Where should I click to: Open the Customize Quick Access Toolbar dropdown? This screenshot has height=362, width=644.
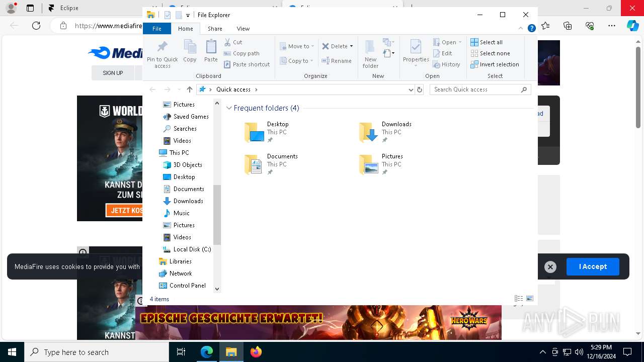coord(188,16)
